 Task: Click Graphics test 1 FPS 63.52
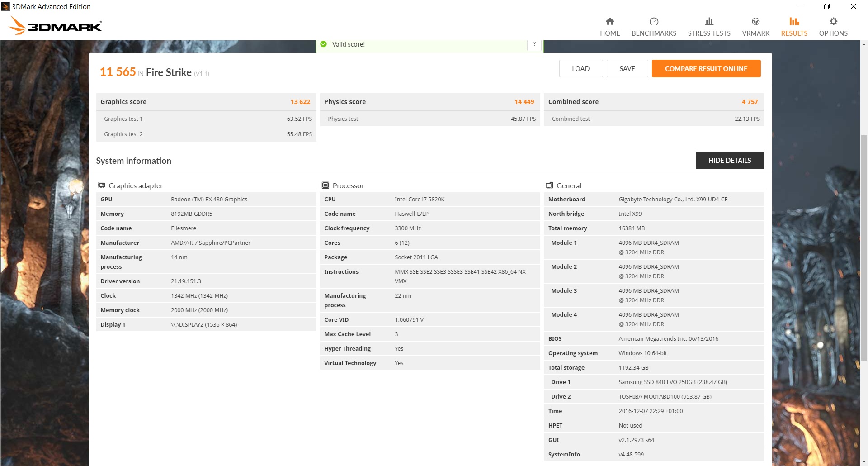299,119
